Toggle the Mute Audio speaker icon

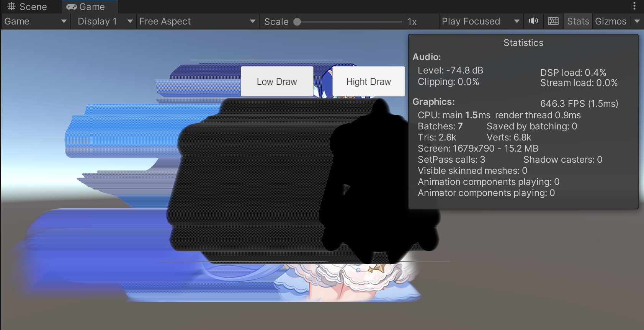[x=533, y=21]
